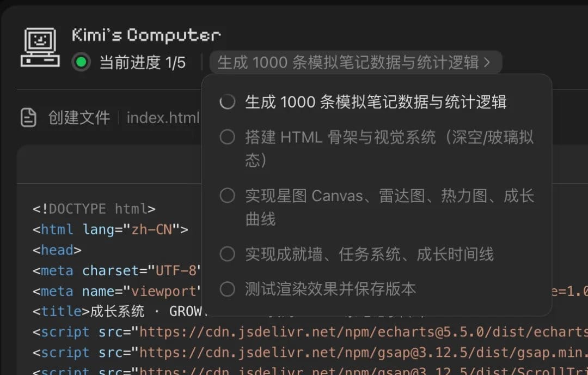Select the 搭建 HTML 骨架与视觉系统 circle
This screenshot has width=588, height=375.
click(227, 137)
